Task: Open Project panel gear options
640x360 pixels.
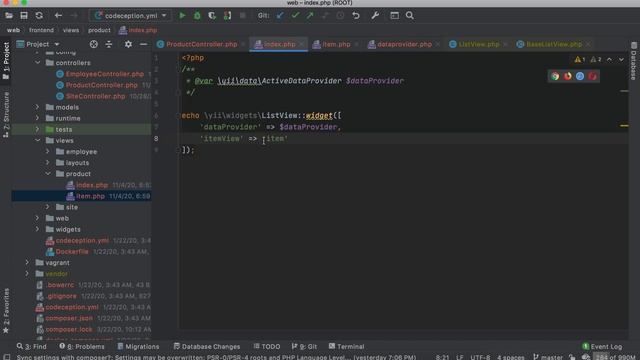Action: [x=128, y=44]
